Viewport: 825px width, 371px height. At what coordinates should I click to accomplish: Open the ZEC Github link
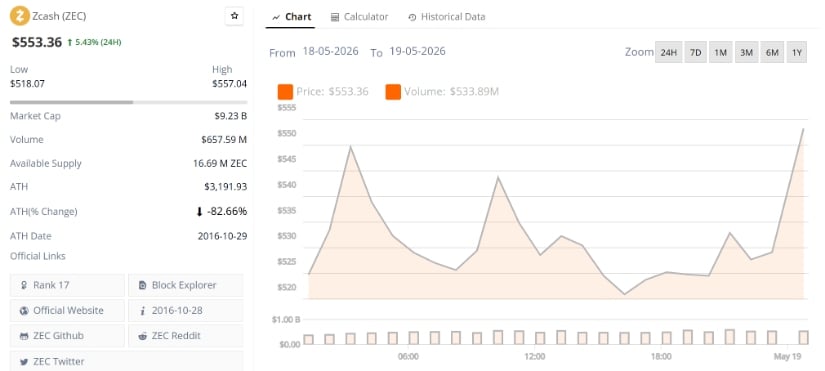coord(67,336)
